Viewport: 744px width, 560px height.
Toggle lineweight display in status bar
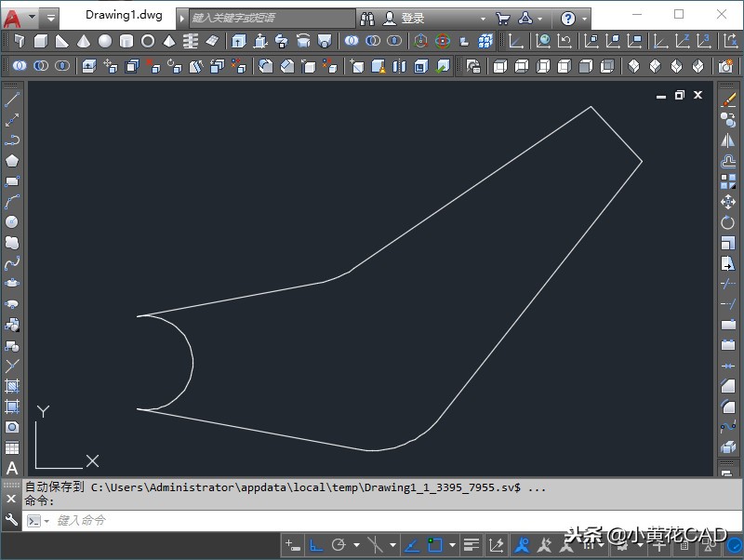[472, 545]
